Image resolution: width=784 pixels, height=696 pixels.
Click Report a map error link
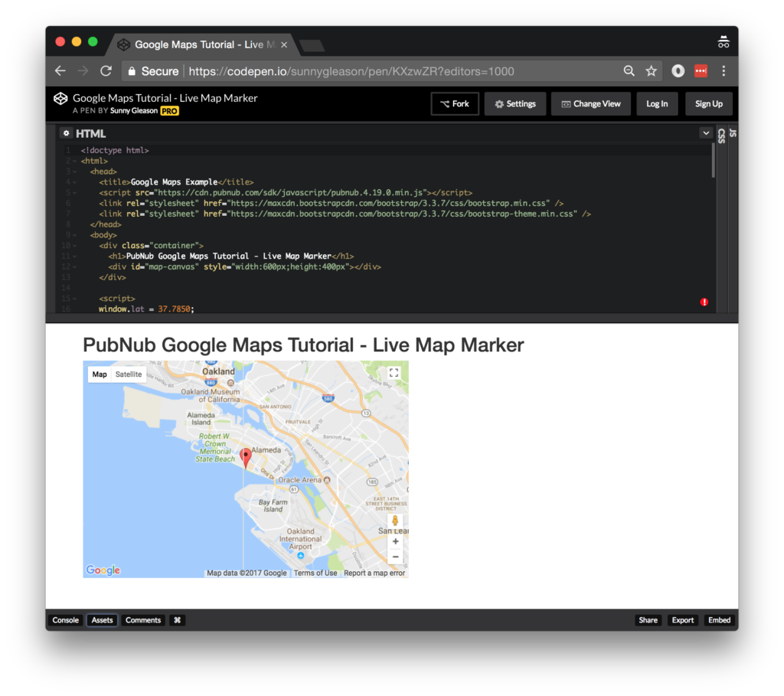[x=374, y=573]
